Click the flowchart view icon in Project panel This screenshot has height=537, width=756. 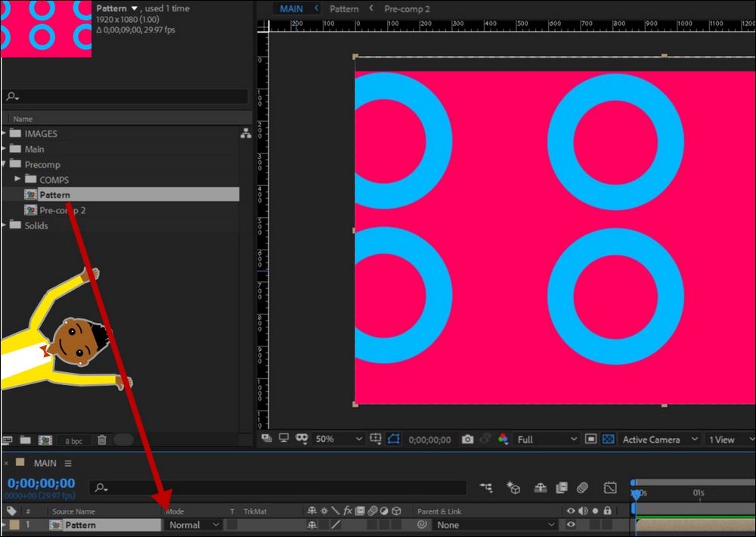(x=246, y=134)
